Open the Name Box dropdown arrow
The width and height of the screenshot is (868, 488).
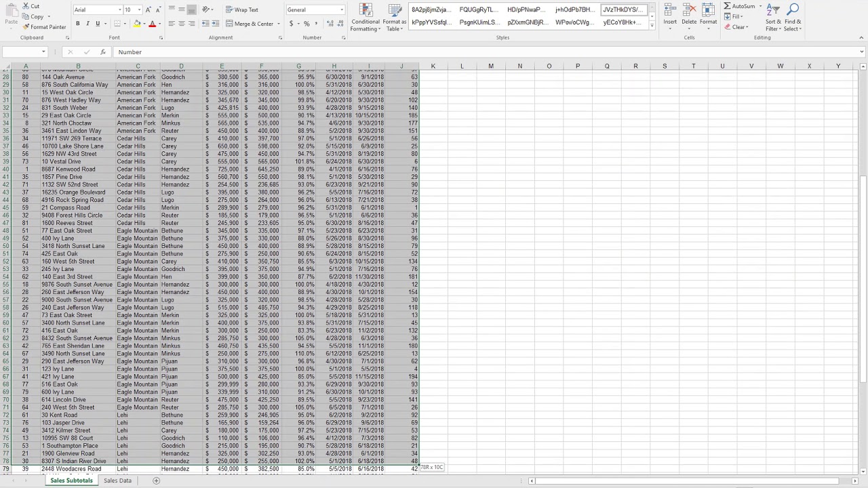click(43, 52)
